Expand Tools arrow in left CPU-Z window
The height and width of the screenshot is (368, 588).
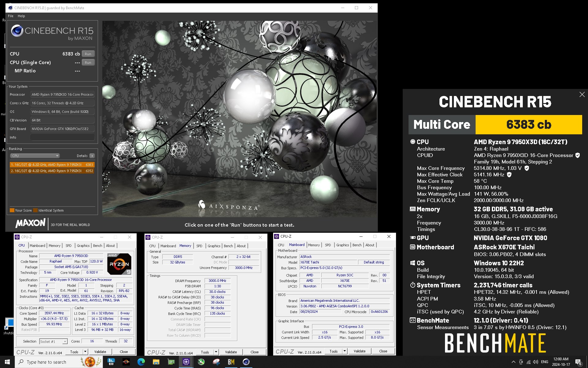pos(85,352)
